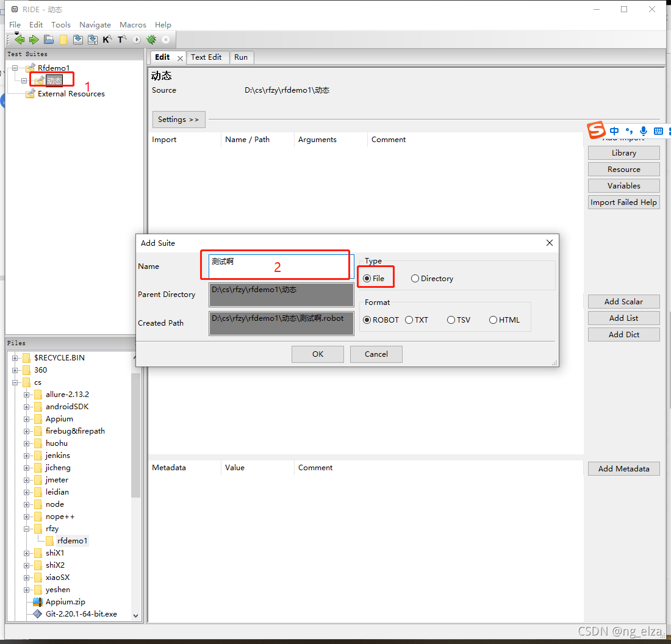Viewport: 671px width, 644px height.
Task: Cancel the Add Suite dialog
Action: pos(376,354)
